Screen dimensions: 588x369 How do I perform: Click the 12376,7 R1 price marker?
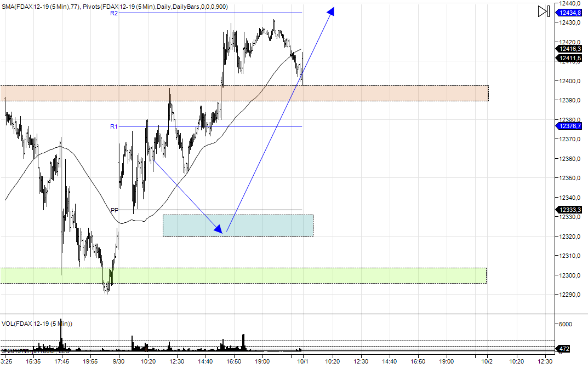(x=571, y=126)
